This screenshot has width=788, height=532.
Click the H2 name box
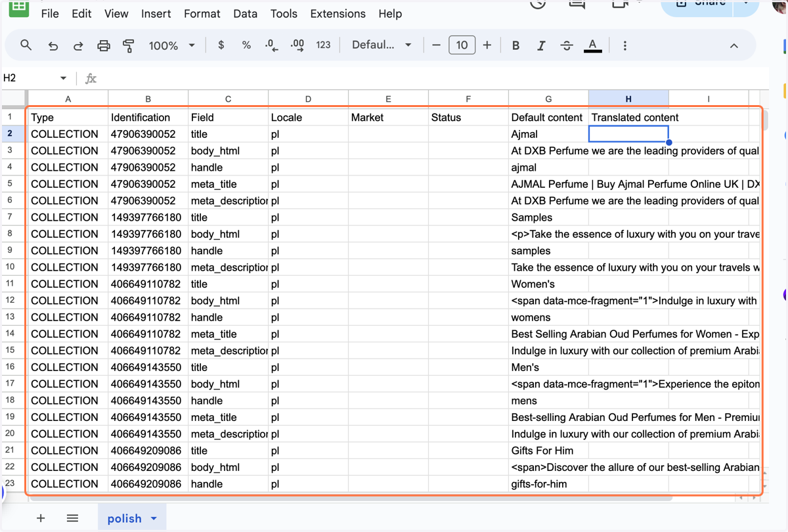pos(30,78)
